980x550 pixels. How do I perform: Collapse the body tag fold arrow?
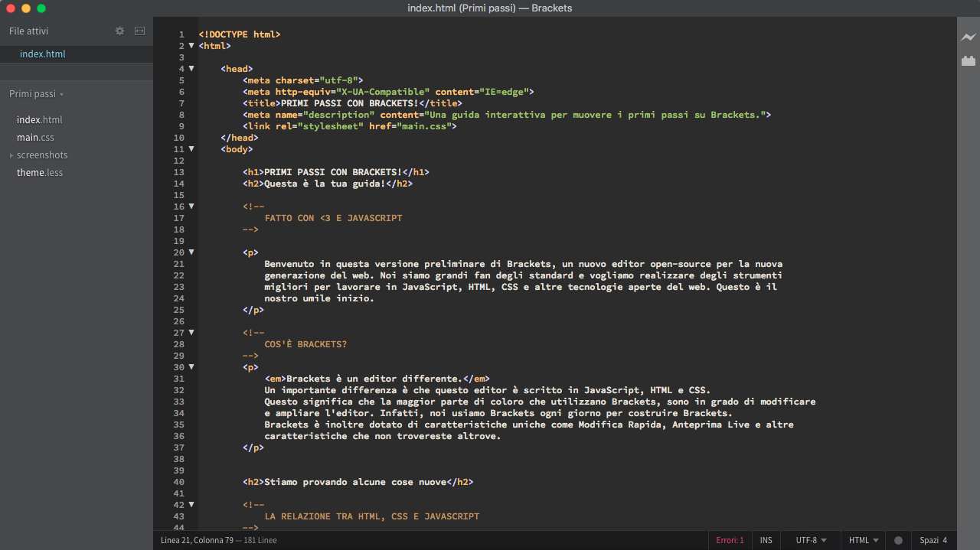point(191,149)
